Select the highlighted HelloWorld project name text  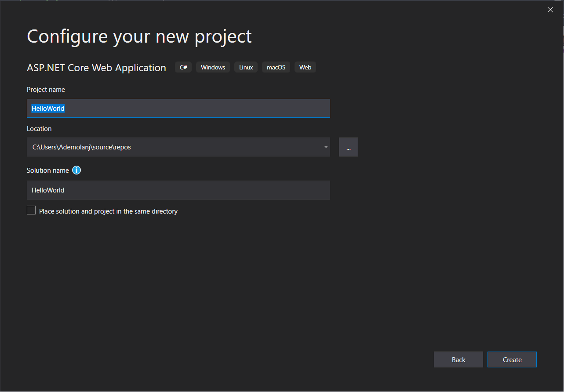47,108
